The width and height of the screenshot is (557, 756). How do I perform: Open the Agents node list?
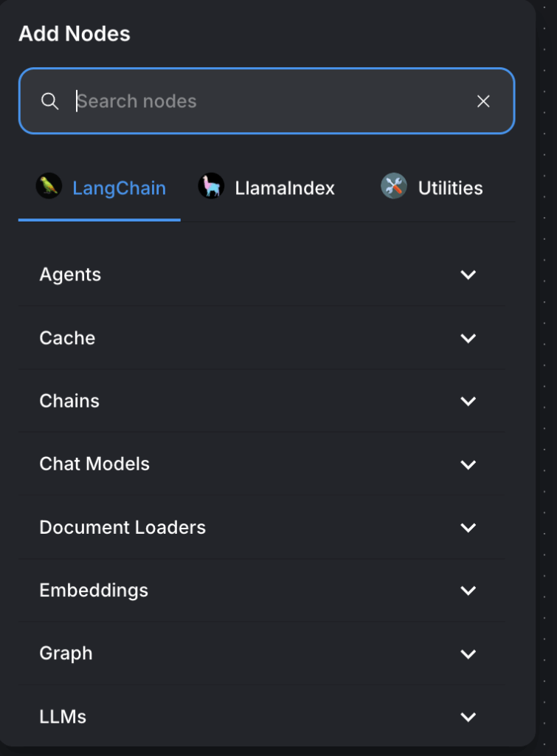coord(70,275)
